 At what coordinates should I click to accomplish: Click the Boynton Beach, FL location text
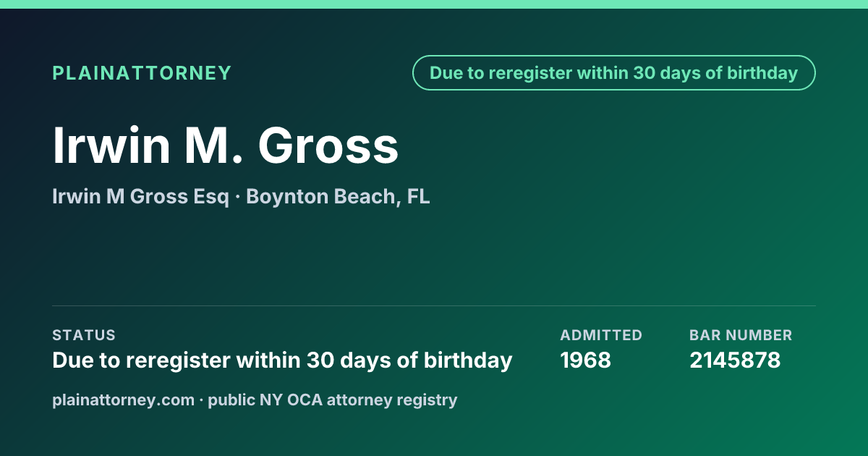338,196
